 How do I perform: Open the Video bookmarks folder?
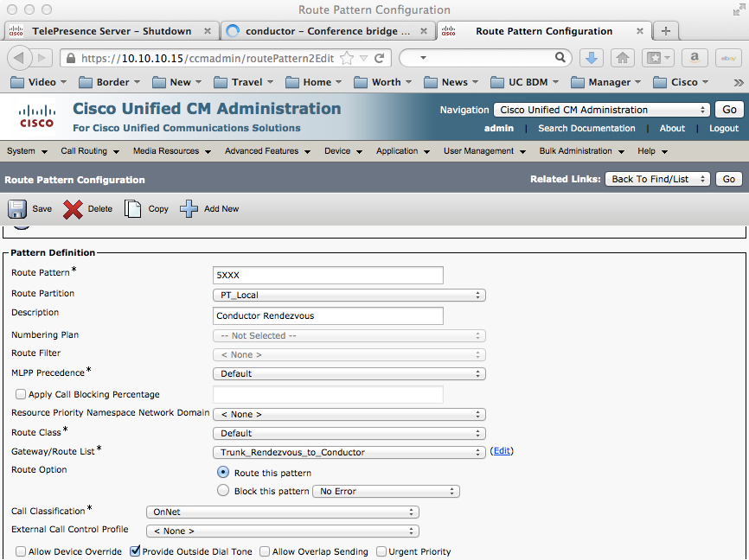(38, 82)
